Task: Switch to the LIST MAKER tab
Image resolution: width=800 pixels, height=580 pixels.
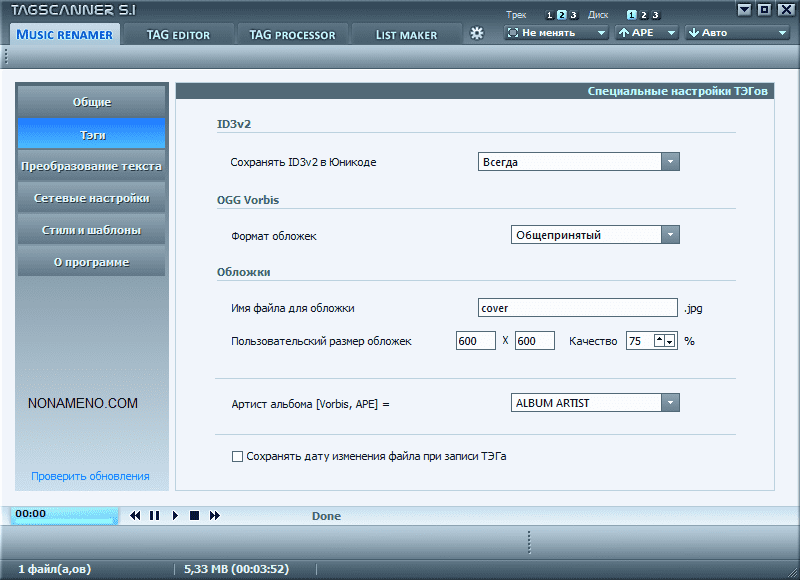Action: tap(406, 34)
